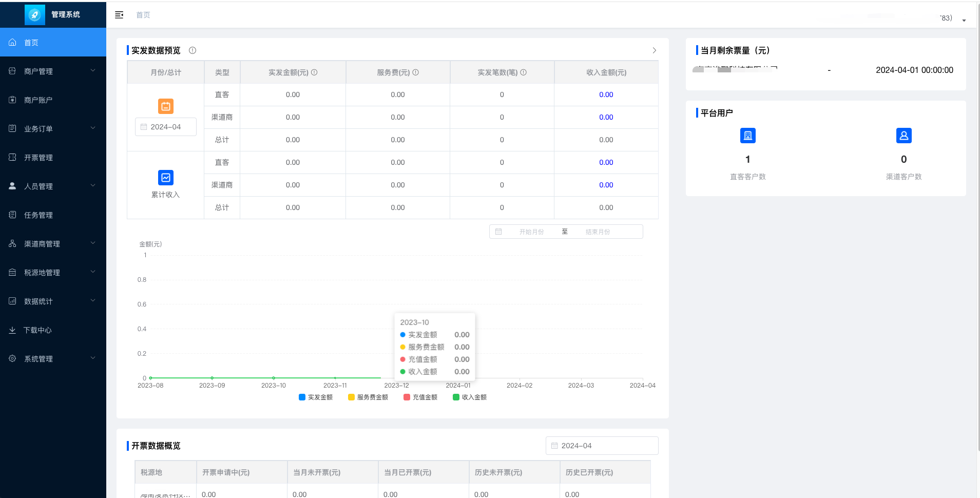This screenshot has width=980, height=498.
Task: Expand the 数据统计 submenu chevron
Action: (x=93, y=300)
